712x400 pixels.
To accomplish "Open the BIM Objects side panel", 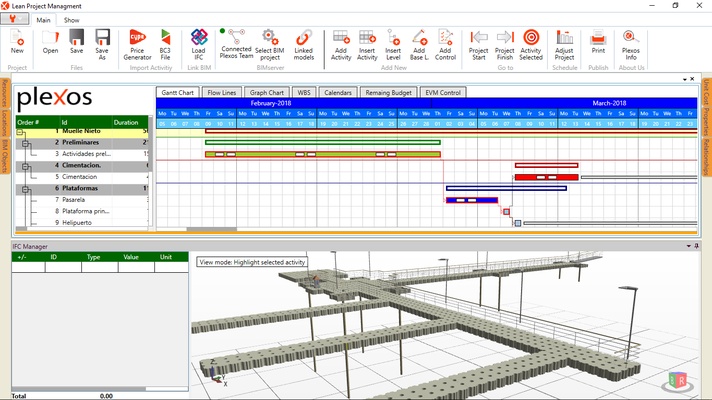I will click(5, 156).
